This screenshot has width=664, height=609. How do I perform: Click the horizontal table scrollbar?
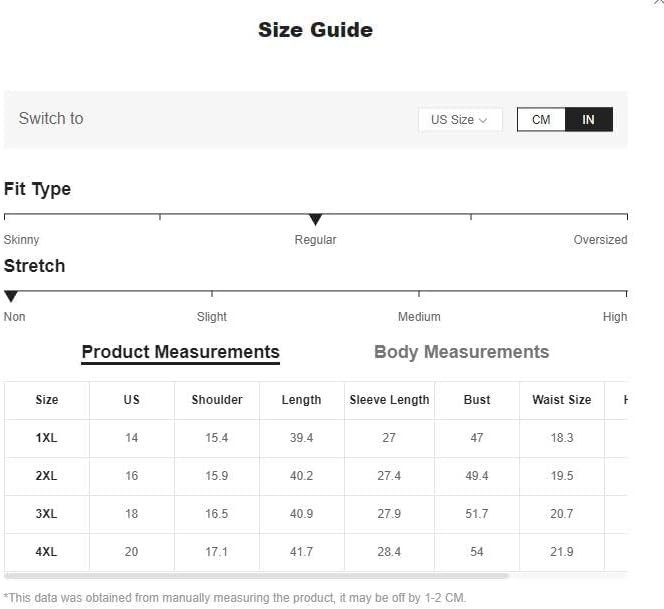coord(256,576)
